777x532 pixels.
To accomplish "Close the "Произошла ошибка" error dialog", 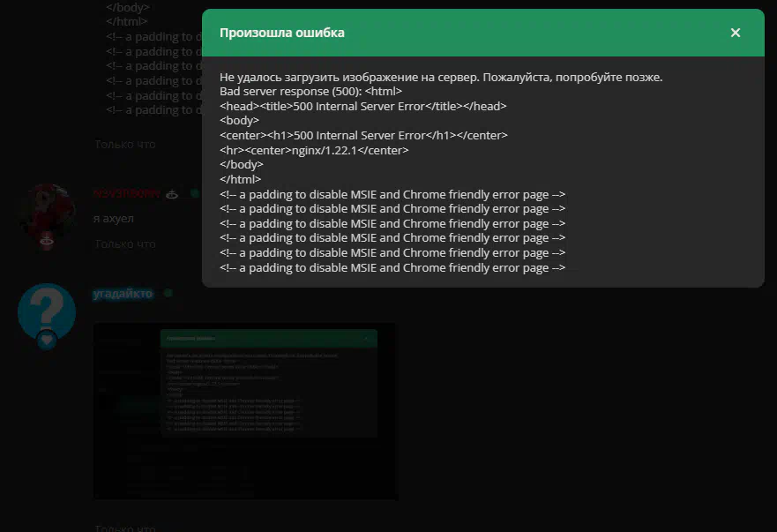I will (x=736, y=33).
